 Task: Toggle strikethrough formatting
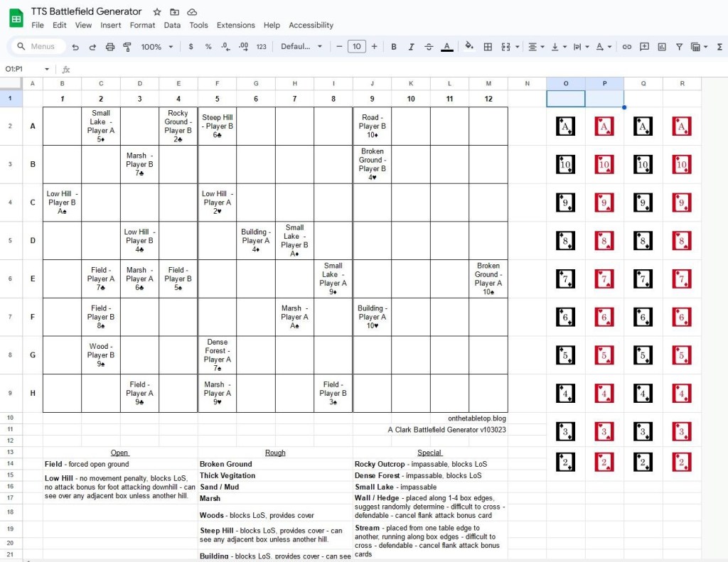click(429, 47)
